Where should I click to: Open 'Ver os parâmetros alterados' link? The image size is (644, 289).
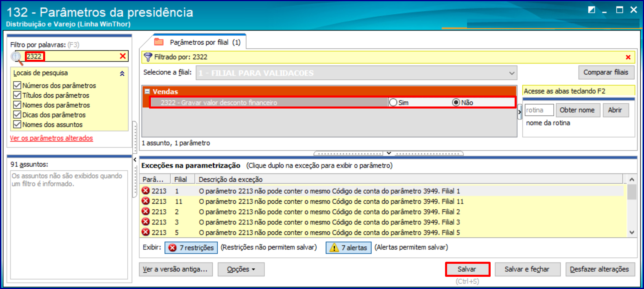tap(51, 138)
